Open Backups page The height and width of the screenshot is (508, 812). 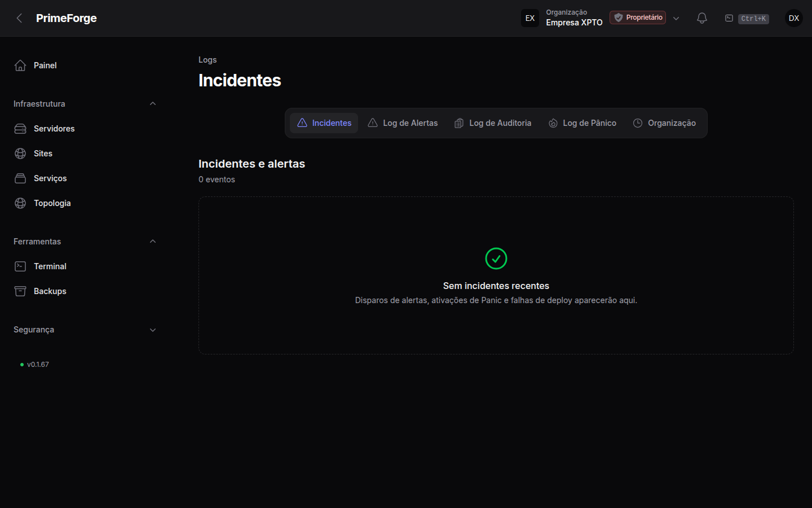click(85, 291)
